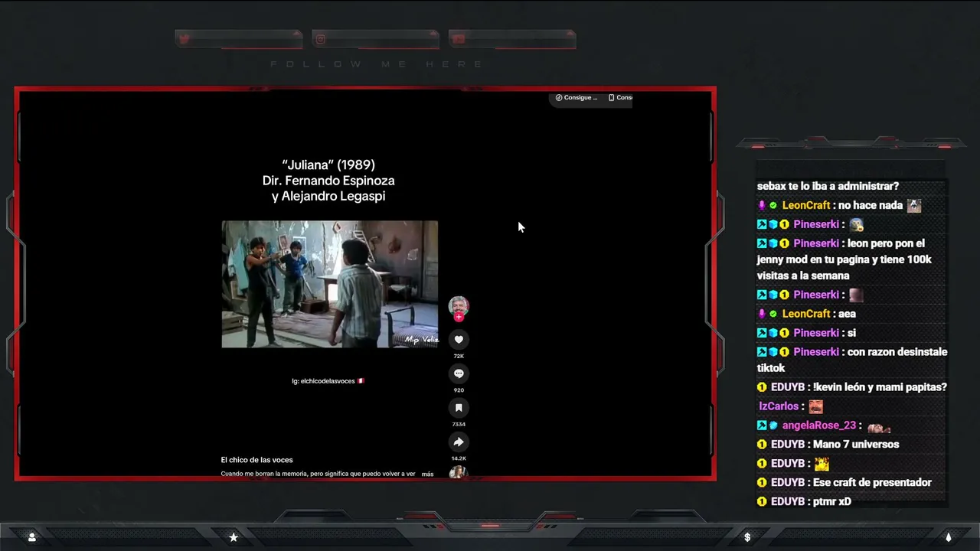Click the message 'visitas a la semana'
This screenshot has width=980, height=551.
tap(803, 275)
